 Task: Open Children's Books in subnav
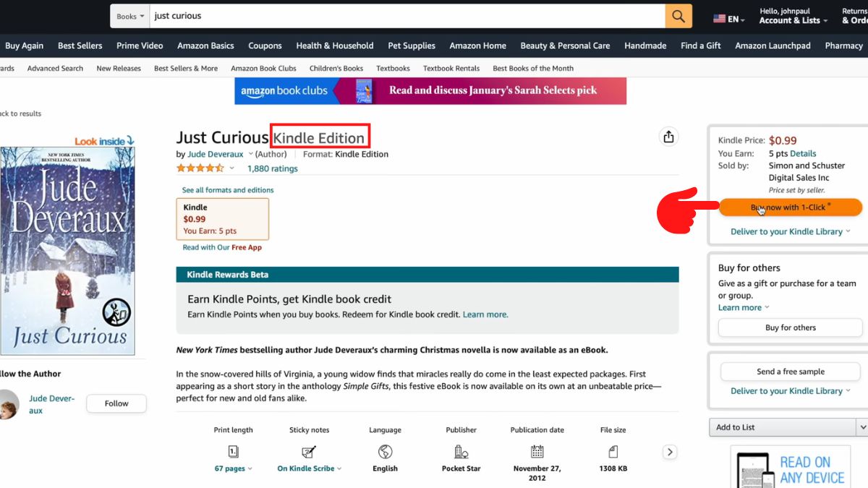coord(336,69)
